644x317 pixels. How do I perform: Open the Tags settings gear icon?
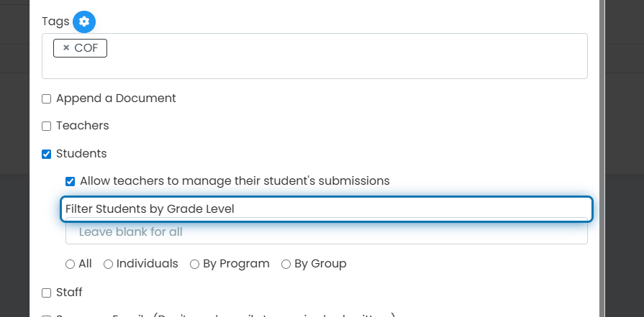84,22
